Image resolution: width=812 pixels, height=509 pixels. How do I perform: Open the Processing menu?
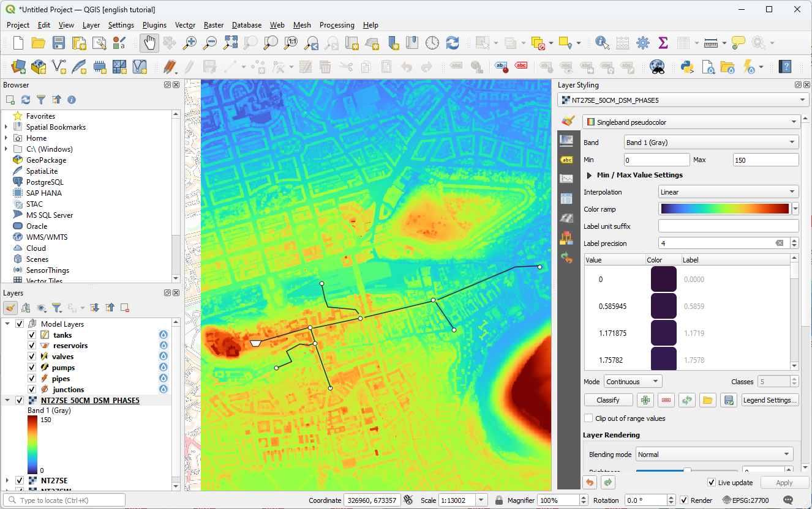336,25
